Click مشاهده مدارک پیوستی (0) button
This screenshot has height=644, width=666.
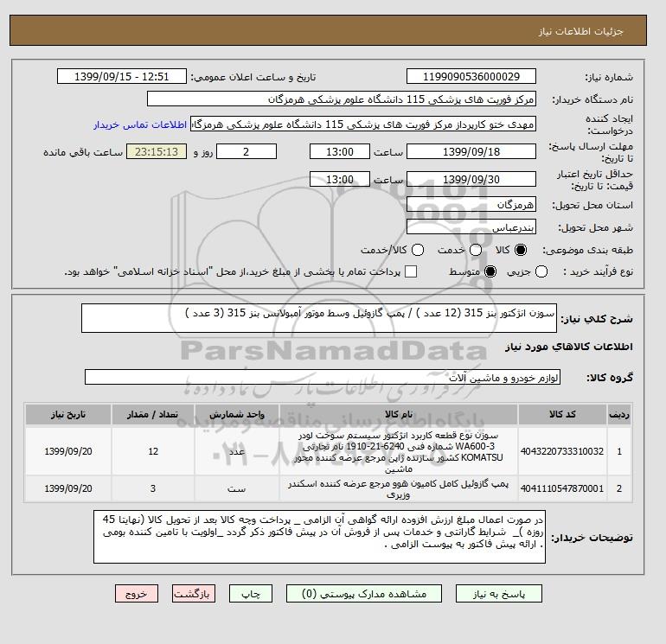click(x=364, y=594)
